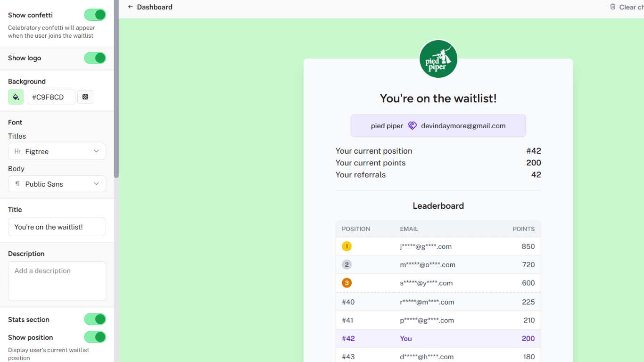The width and height of the screenshot is (644, 362).
Task: Click Your current position label
Action: [374, 151]
